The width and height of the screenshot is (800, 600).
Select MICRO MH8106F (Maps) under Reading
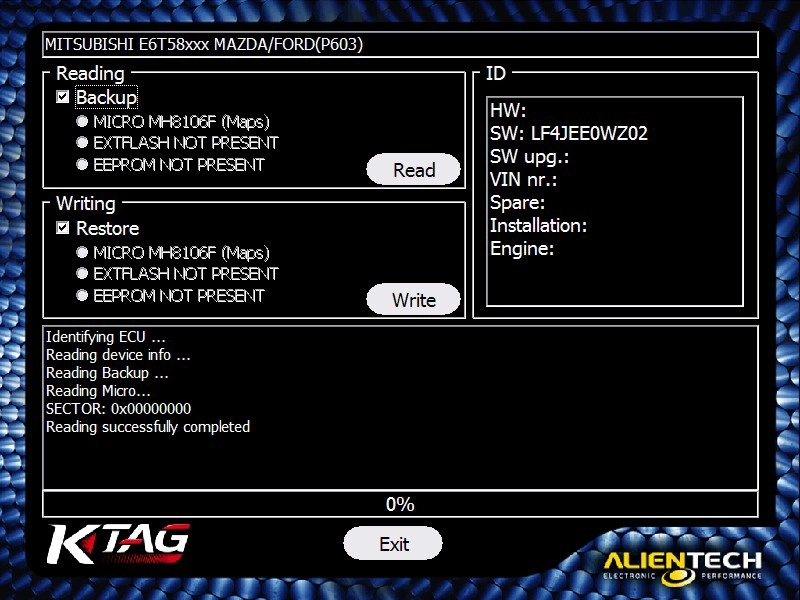click(82, 121)
